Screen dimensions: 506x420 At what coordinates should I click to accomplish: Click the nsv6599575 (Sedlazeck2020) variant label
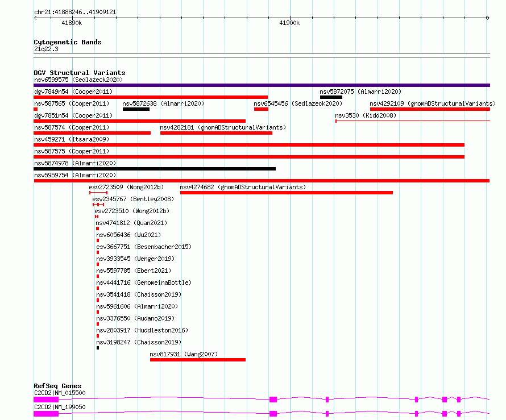click(78, 80)
